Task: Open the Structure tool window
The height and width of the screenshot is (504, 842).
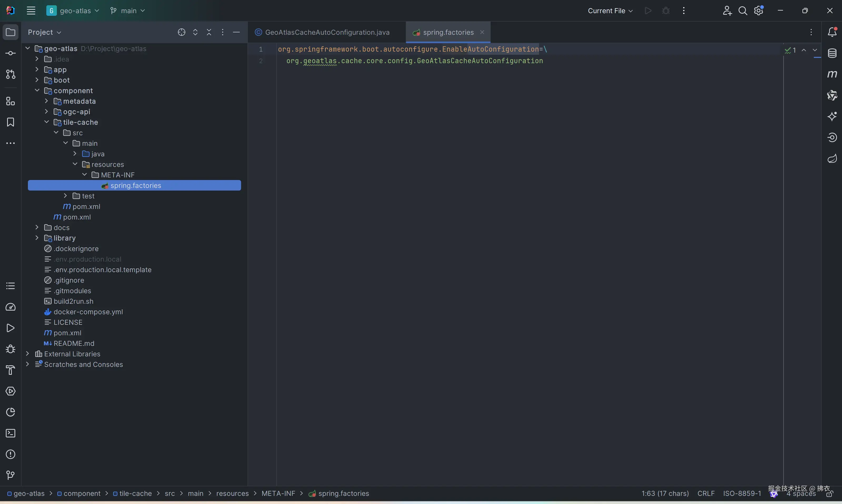Action: click(11, 101)
